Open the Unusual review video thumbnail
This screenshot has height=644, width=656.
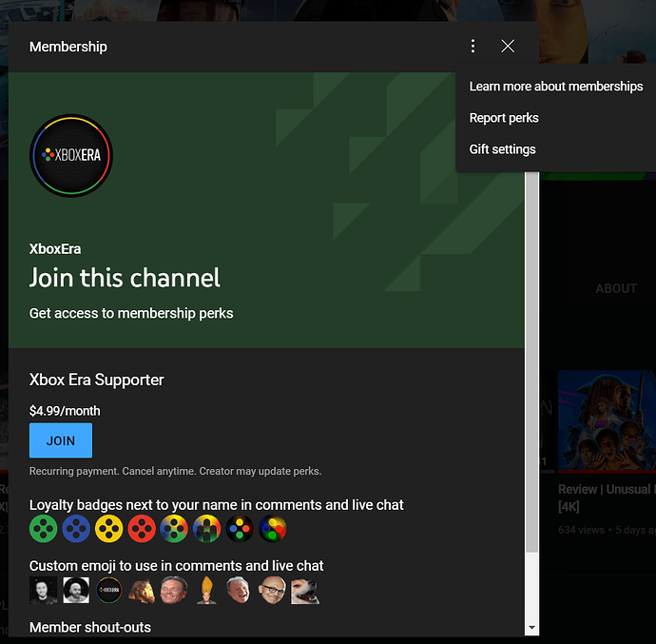607,420
